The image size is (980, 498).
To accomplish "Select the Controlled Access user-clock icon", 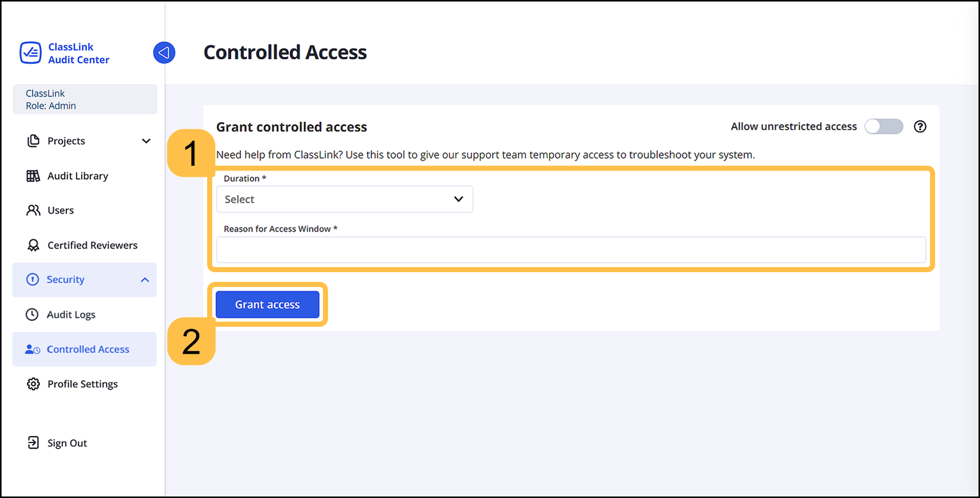I will point(32,349).
